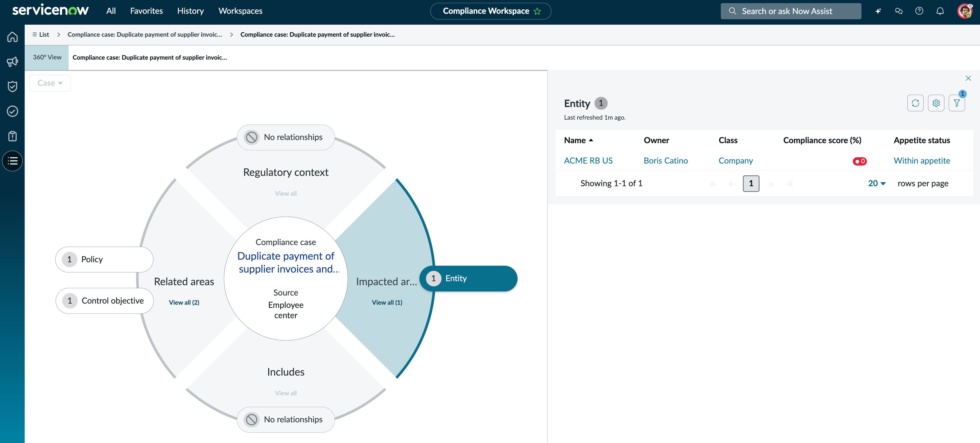
Task: Select the Compliance case record tab
Action: pyautogui.click(x=150, y=58)
